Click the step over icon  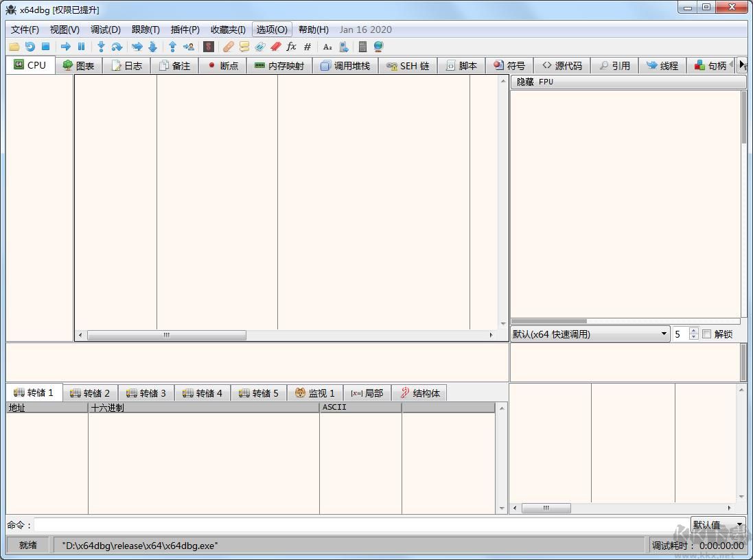coord(117,47)
